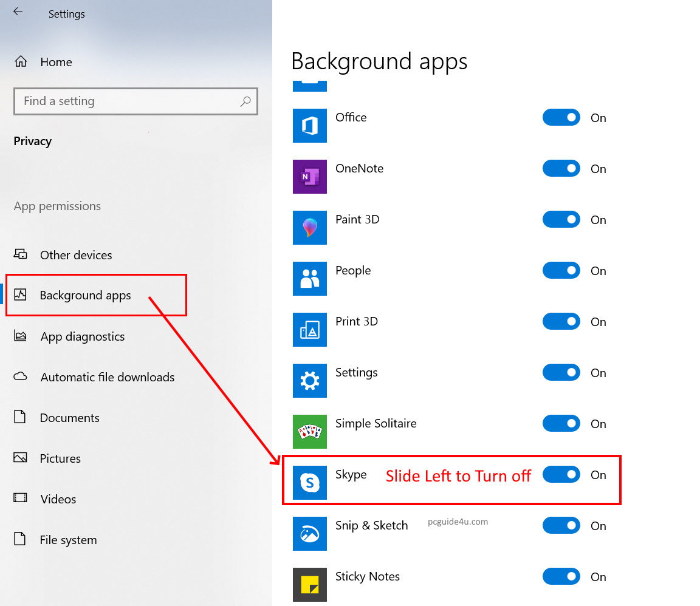Click the back arrow in Settings

point(18,12)
